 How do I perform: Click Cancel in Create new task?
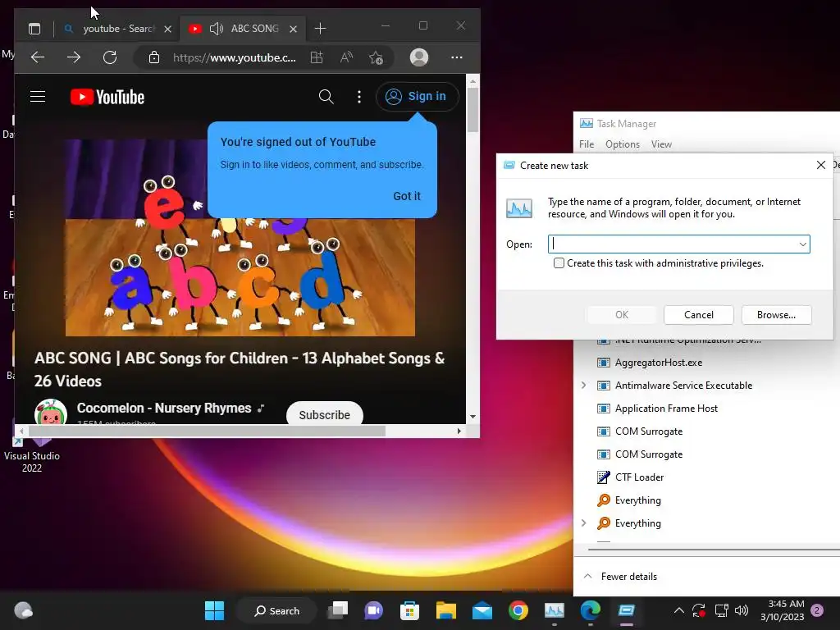(x=699, y=315)
